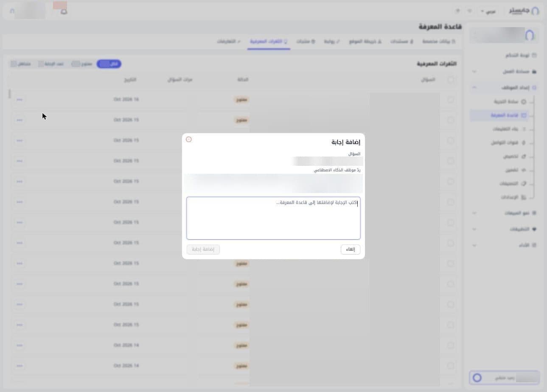Click the تخصيص customize icon in the sidebar
Viewport: 547px width, 392px height.
(x=524, y=157)
